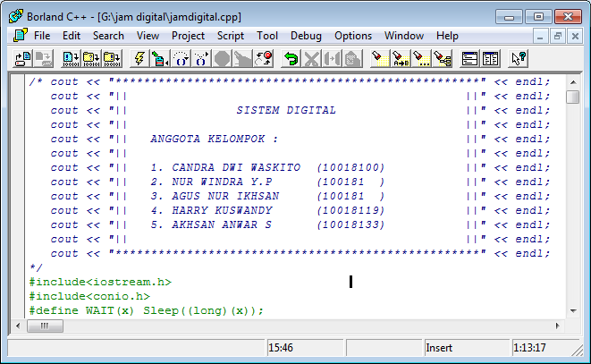Image resolution: width=591 pixels, height=364 pixels.
Task: Click the grayed-out stop sign icon
Action: [222, 59]
